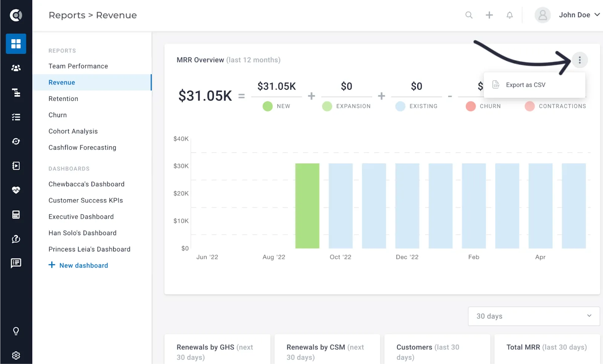The width and height of the screenshot is (603, 364).
Task: Click the Renewals by GHS card title
Action: [x=215, y=352]
